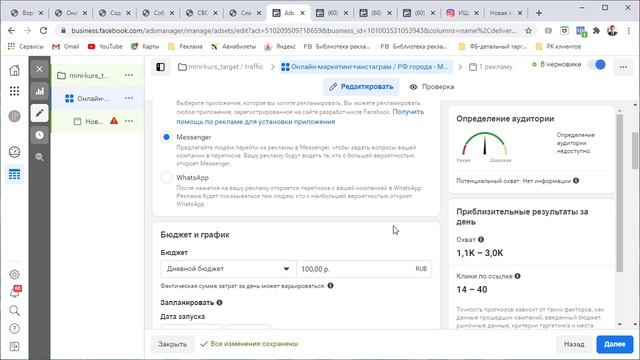Open a new browser tab
Viewport: 640px width, 360px height.
coord(539,13)
